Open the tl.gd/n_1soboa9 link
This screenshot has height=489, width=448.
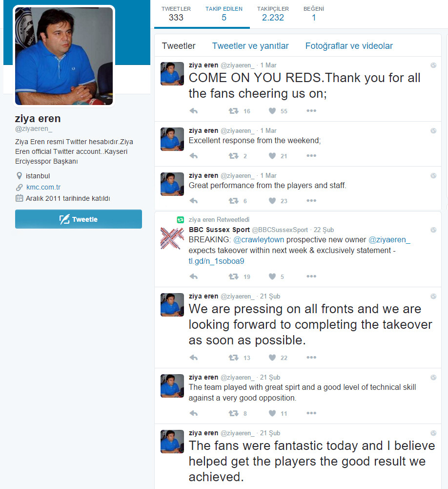pos(217,261)
